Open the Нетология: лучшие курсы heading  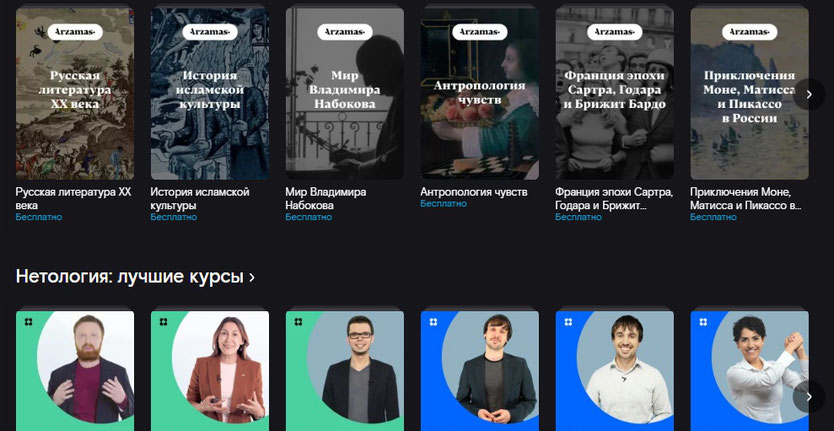[130, 277]
